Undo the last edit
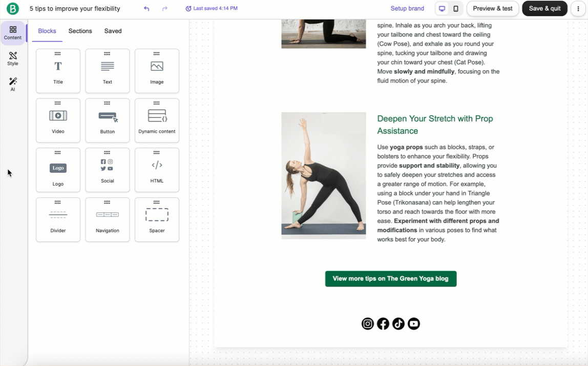 click(x=146, y=9)
